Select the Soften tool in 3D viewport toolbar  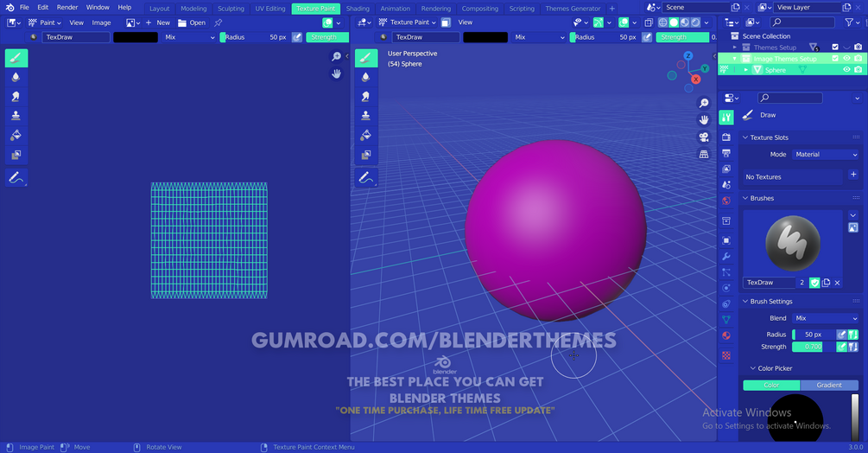(x=366, y=77)
